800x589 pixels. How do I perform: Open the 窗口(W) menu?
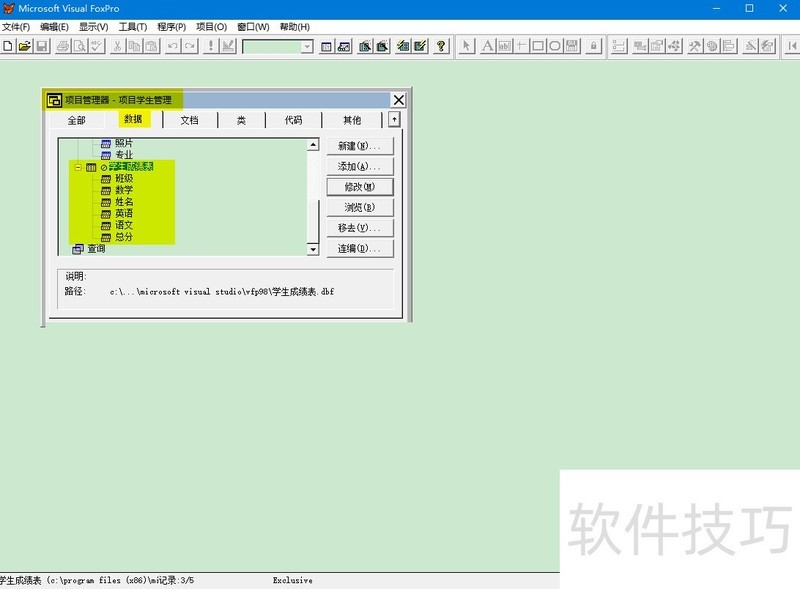point(253,27)
